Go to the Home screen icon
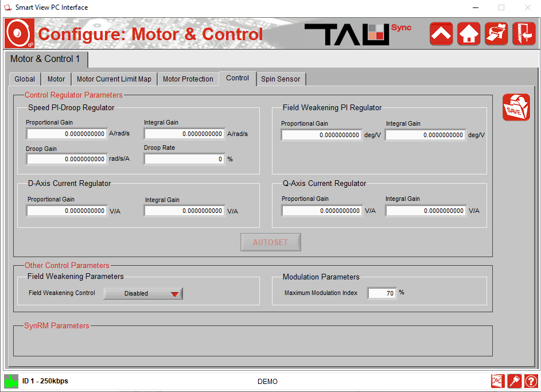Image resolution: width=541 pixels, height=392 pixels. tap(469, 34)
